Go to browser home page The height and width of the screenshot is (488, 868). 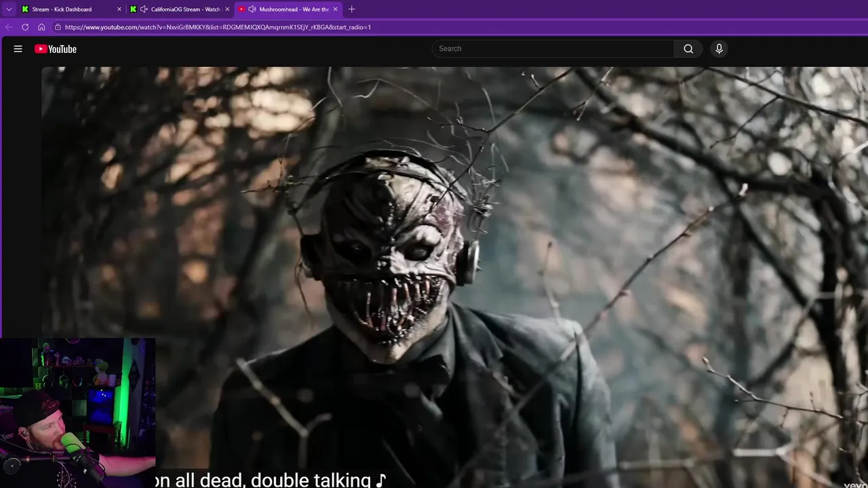coord(41,27)
